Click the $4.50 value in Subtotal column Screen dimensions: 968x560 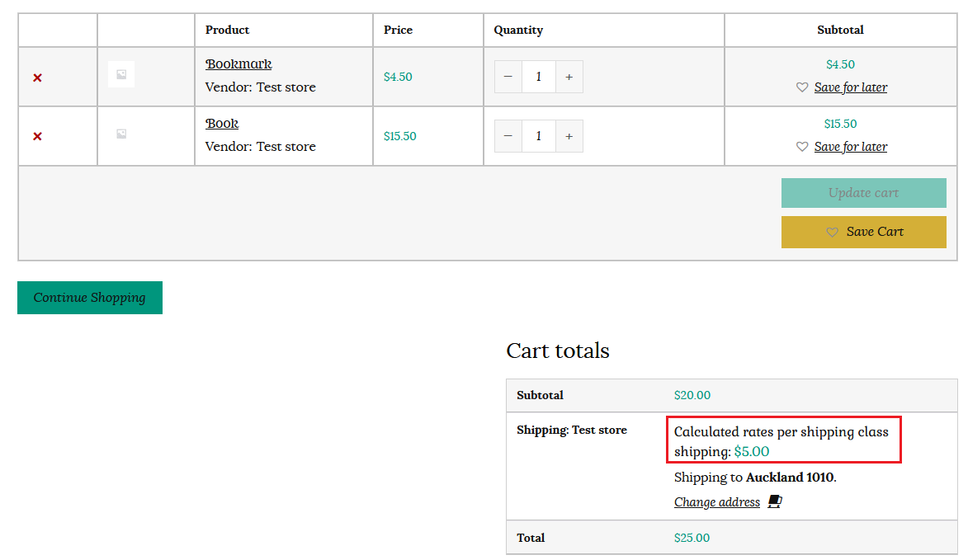pos(840,65)
